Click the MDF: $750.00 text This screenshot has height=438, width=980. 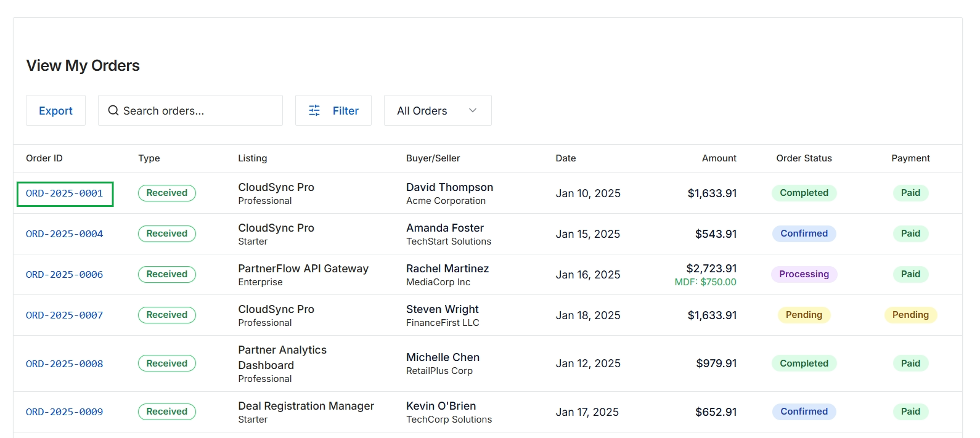point(706,282)
